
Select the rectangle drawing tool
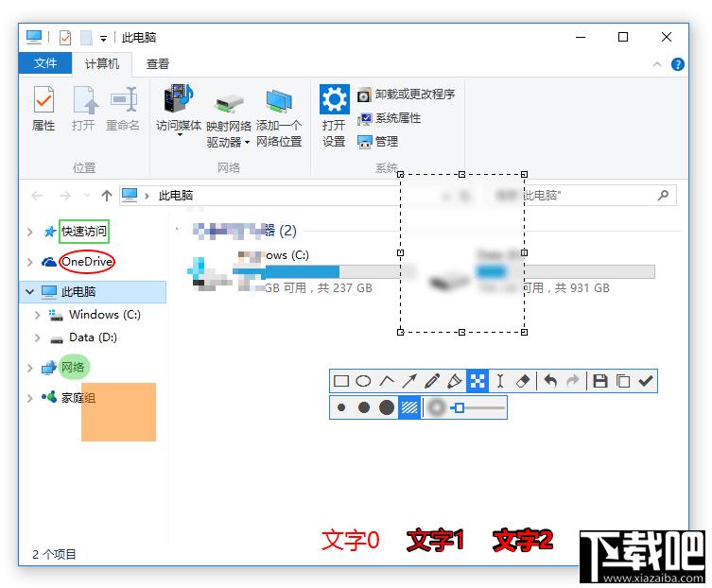pyautogui.click(x=341, y=381)
